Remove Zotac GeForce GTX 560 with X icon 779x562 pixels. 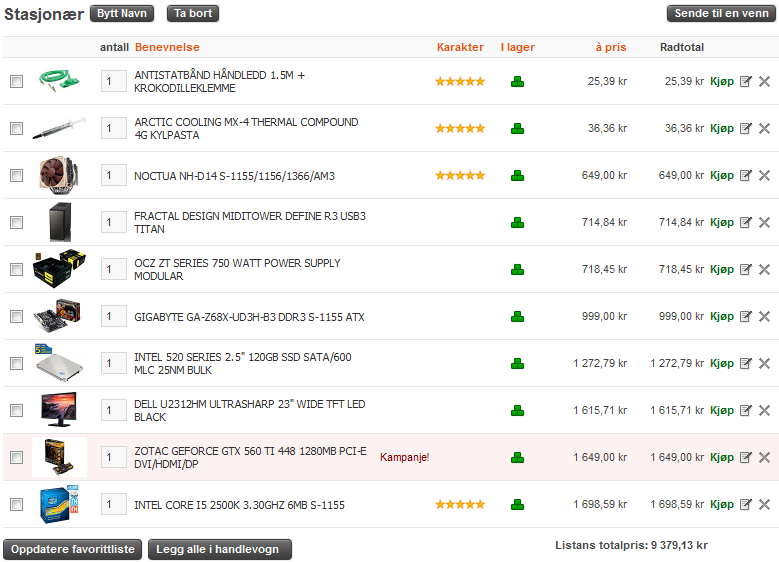pyautogui.click(x=765, y=457)
